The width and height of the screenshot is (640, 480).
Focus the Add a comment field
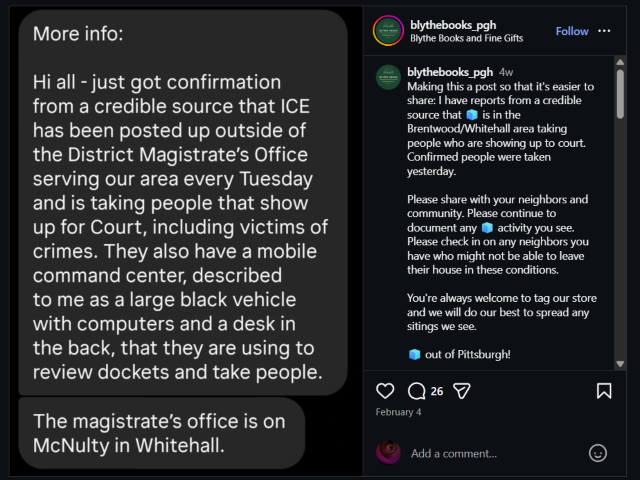tap(490, 453)
